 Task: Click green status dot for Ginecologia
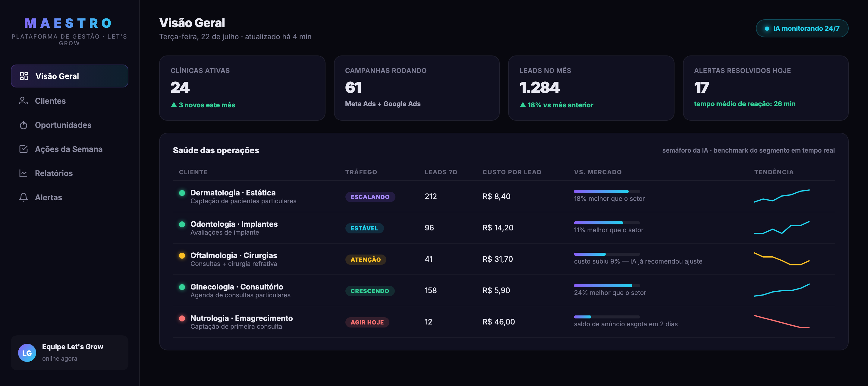tap(182, 287)
